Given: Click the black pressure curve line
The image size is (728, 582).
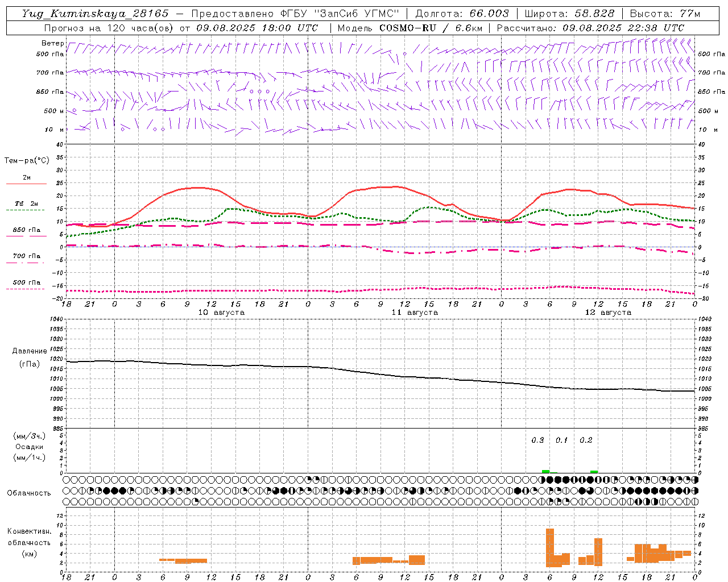Looking at the screenshot, I should (x=380, y=375).
